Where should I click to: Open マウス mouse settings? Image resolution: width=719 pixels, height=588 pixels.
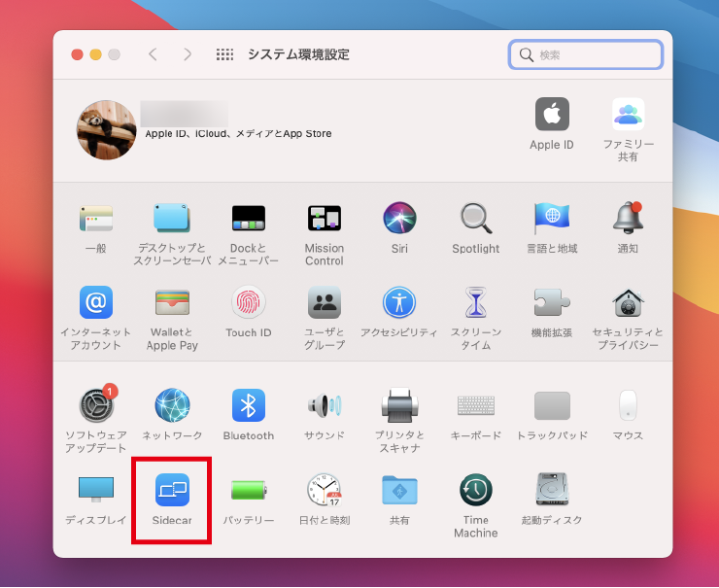click(x=628, y=405)
